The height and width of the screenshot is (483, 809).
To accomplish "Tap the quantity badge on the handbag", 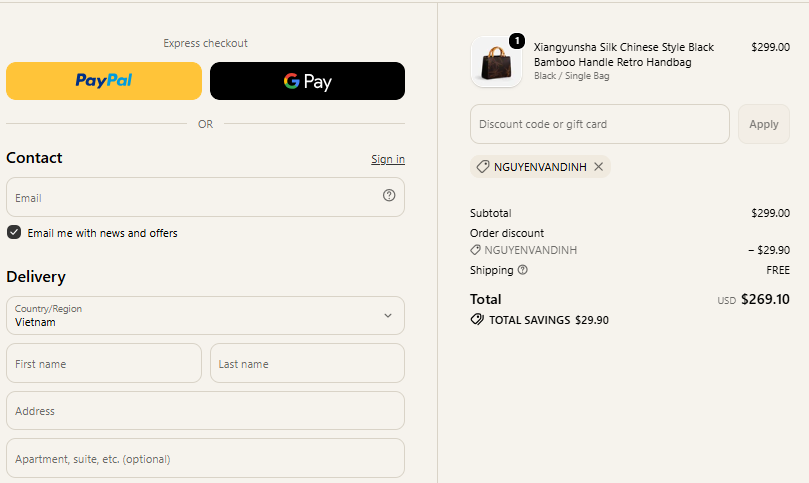I will click(x=517, y=41).
